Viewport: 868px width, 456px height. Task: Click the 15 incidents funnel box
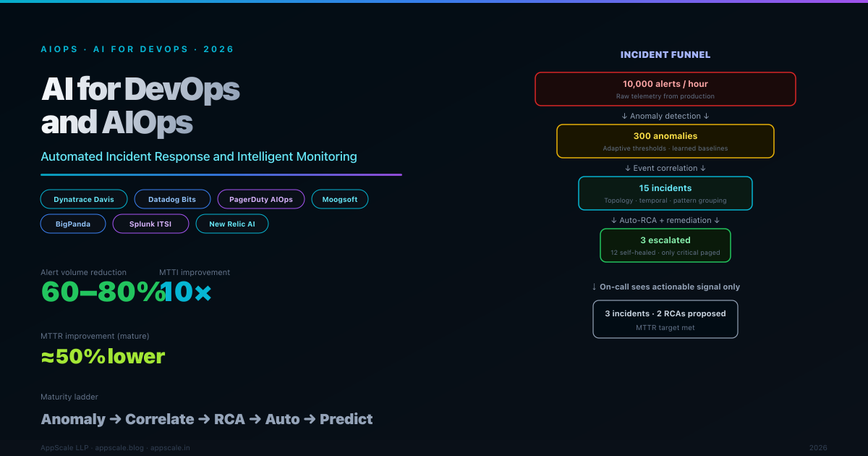(x=665, y=193)
